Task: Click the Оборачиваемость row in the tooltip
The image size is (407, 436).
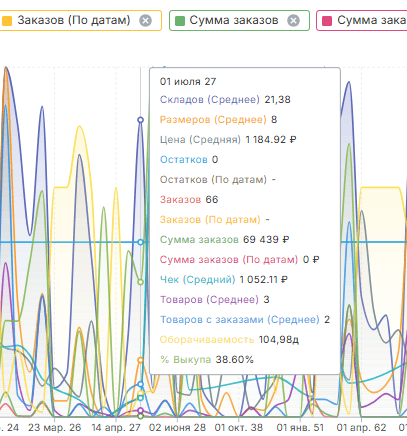Action: [x=229, y=340]
